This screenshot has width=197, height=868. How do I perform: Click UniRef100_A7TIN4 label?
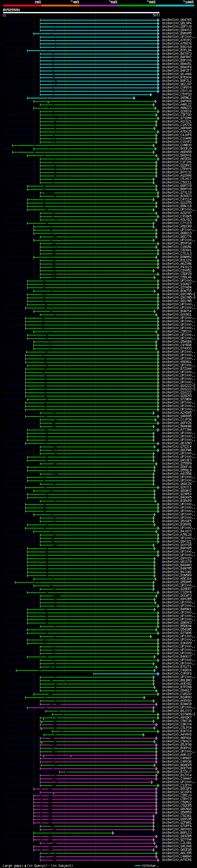tap(176, 430)
